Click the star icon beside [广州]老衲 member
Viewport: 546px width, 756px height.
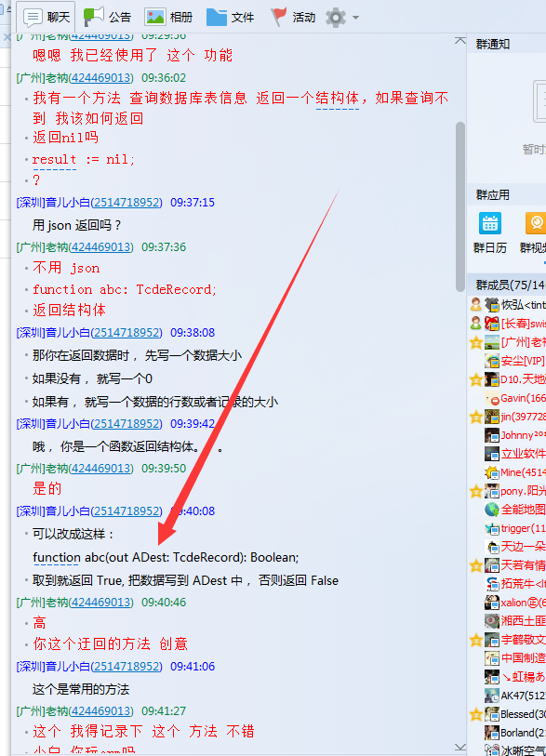pyautogui.click(x=476, y=342)
